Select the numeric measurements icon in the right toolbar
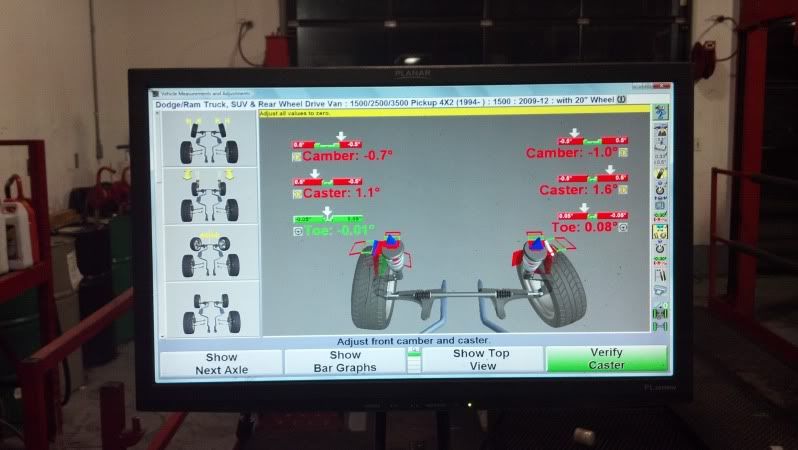Image resolution: width=798 pixels, height=450 pixels. (661, 159)
